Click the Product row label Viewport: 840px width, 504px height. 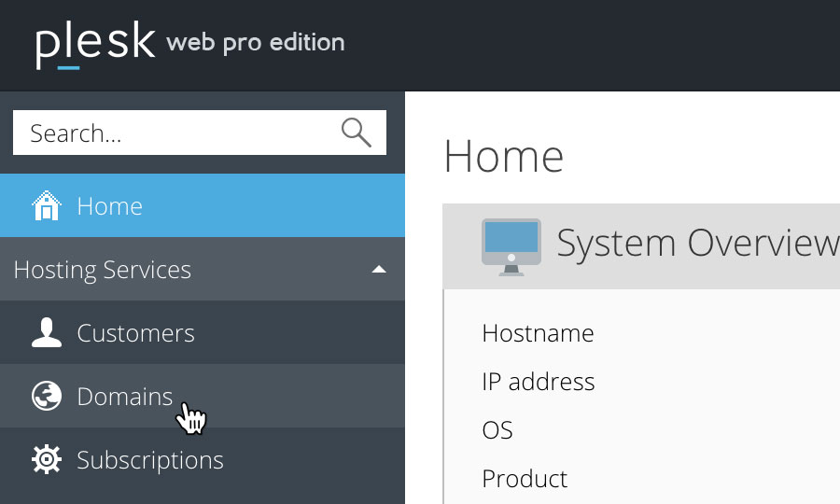[x=525, y=479]
